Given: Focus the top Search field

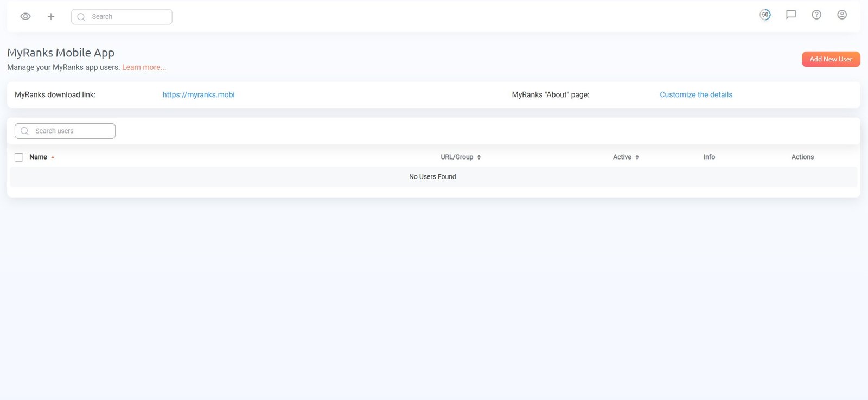Looking at the screenshot, I should click(122, 17).
